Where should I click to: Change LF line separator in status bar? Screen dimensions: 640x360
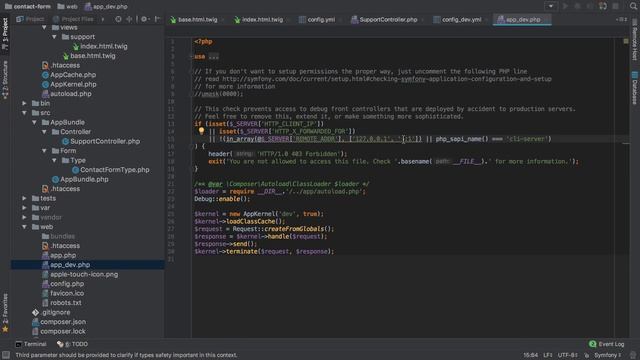pos(547,355)
